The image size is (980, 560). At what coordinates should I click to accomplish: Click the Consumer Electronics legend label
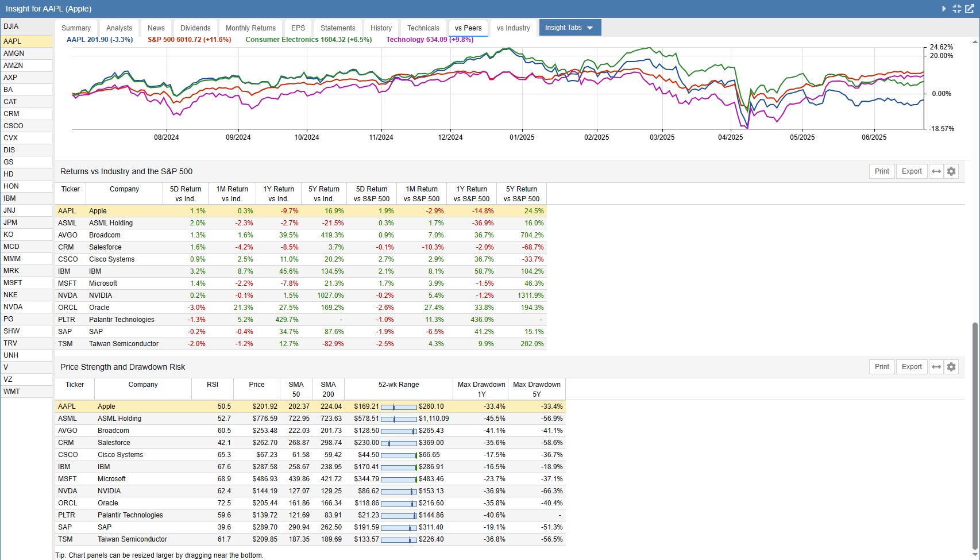(x=308, y=40)
